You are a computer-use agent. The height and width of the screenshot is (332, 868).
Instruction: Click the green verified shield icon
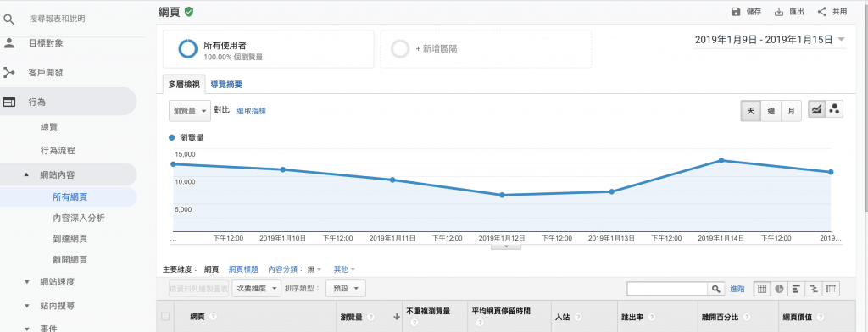pyautogui.click(x=189, y=12)
